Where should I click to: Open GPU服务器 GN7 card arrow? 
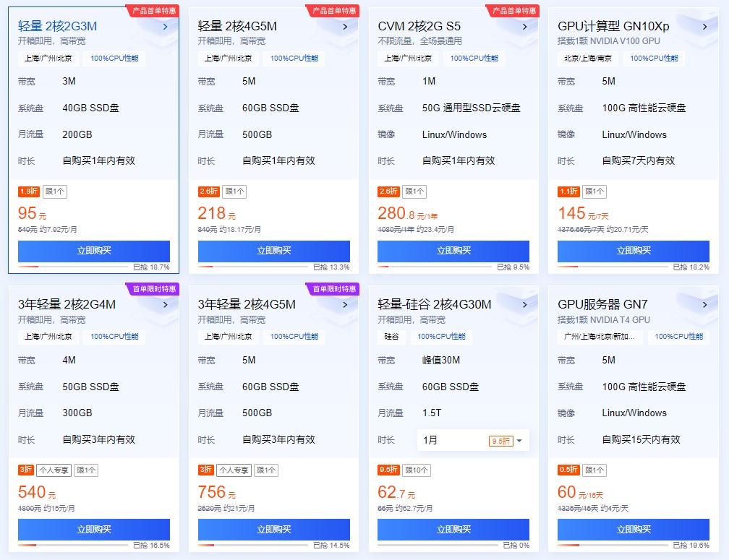pyautogui.click(x=705, y=305)
